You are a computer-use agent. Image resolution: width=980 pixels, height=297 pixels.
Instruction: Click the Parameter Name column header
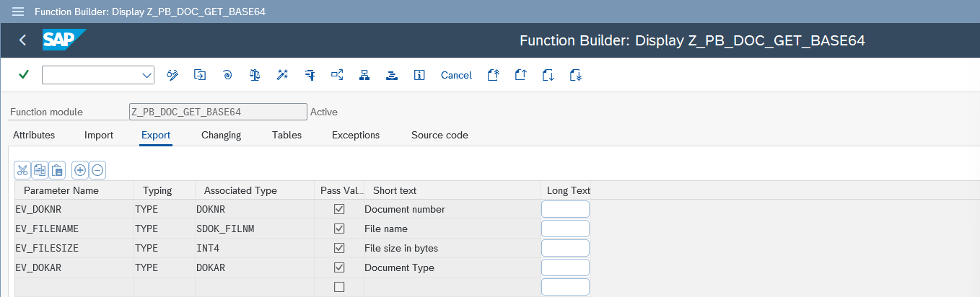point(74,190)
